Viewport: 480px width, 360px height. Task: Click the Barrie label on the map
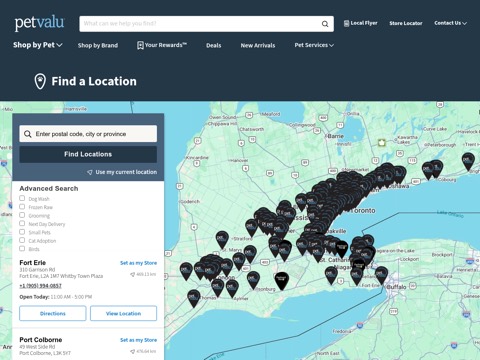click(x=335, y=136)
